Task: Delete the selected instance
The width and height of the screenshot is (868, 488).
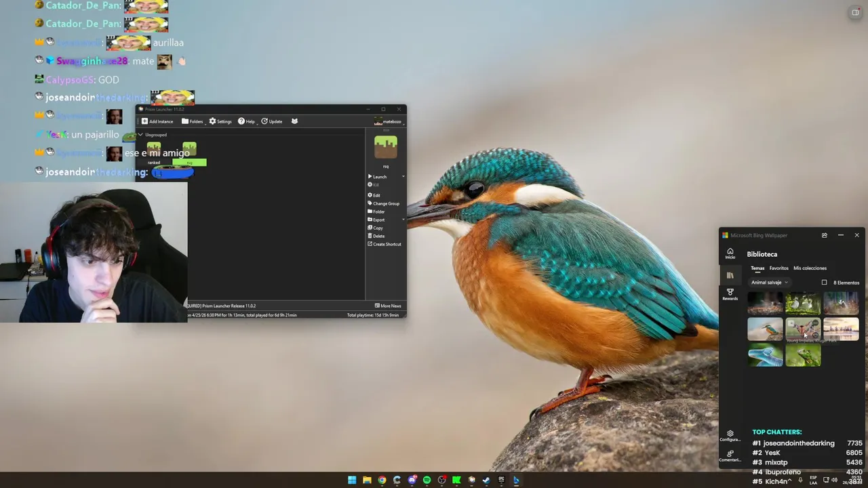Action: (376, 236)
